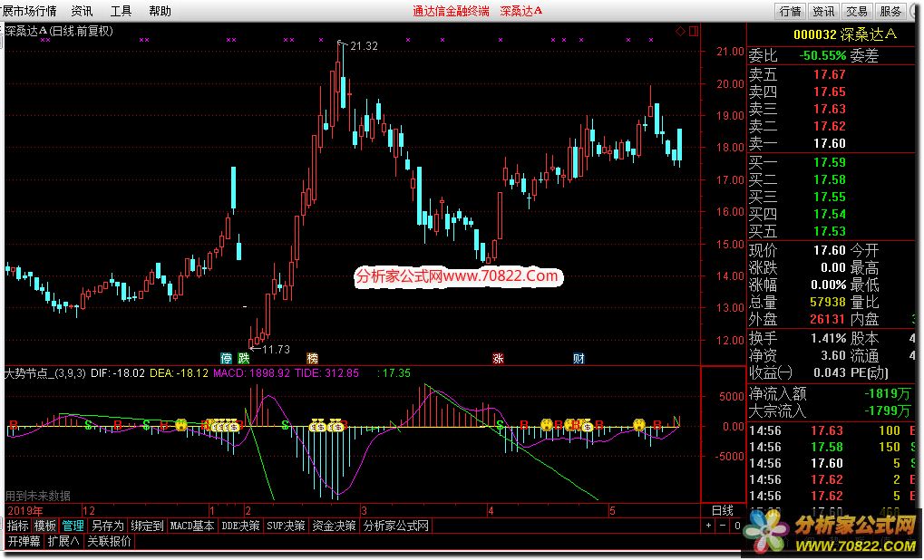Screen dimensions: 924x560
Task: Click the 停 info marker under the chart
Action: [227, 358]
